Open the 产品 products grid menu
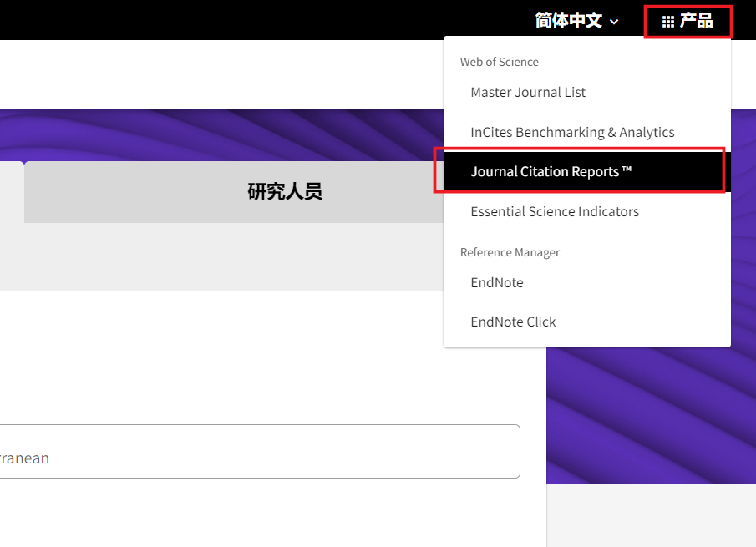 pos(688,21)
